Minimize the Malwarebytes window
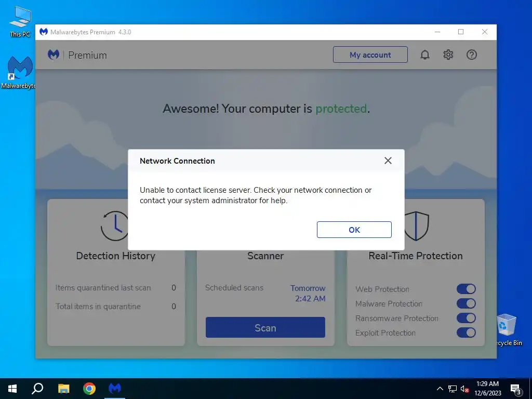The width and height of the screenshot is (532, 399). (x=437, y=32)
